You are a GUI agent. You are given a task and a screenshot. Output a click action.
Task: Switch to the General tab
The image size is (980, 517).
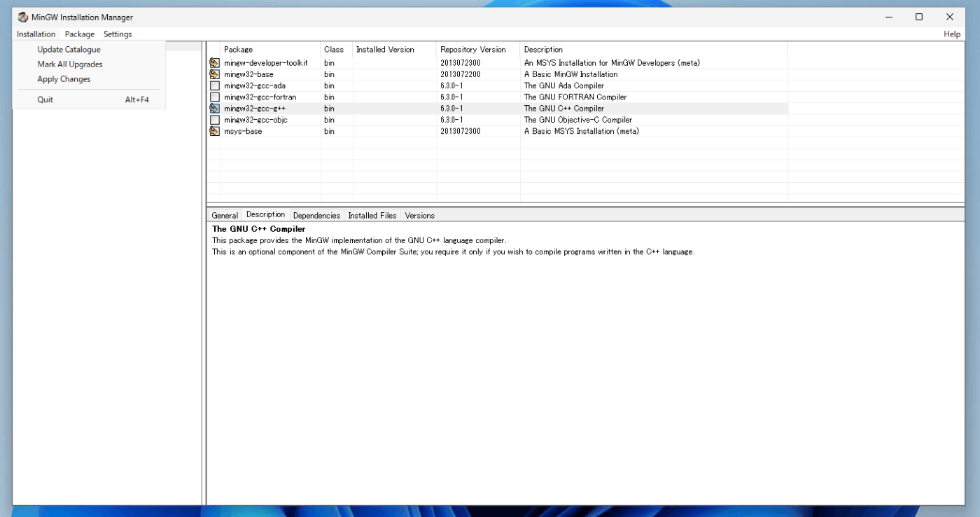[x=225, y=215]
